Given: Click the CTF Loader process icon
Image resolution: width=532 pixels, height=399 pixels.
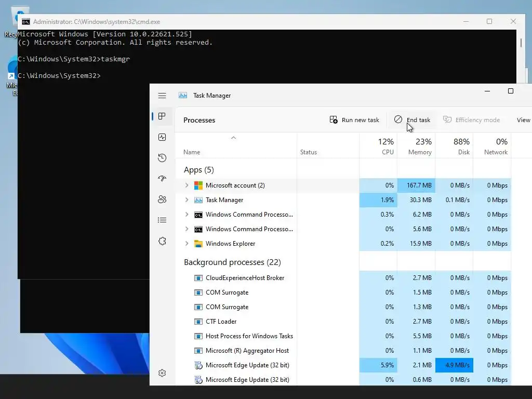Looking at the screenshot, I should click(x=198, y=321).
